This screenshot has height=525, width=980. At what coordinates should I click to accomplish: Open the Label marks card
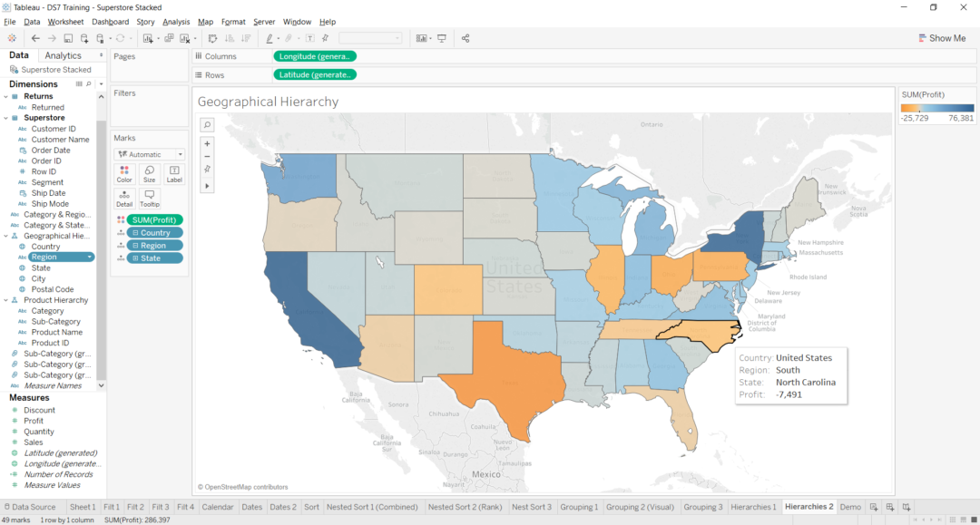point(173,174)
